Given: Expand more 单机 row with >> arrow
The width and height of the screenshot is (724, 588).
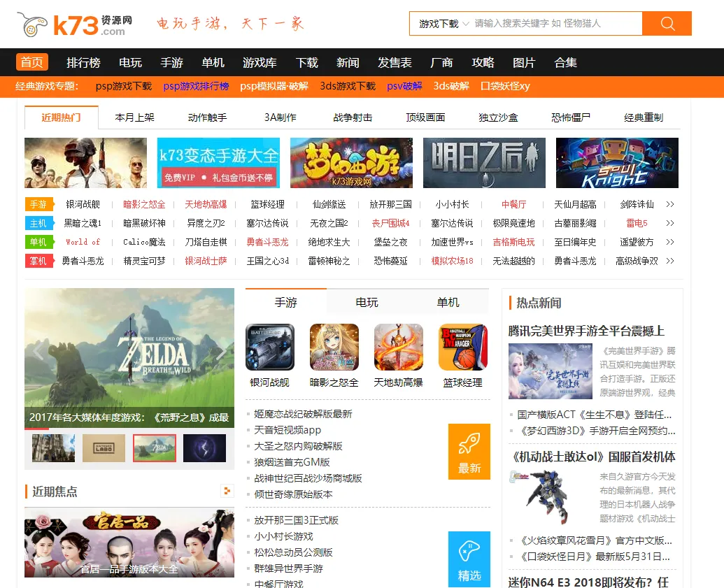Looking at the screenshot, I should click(x=670, y=242).
